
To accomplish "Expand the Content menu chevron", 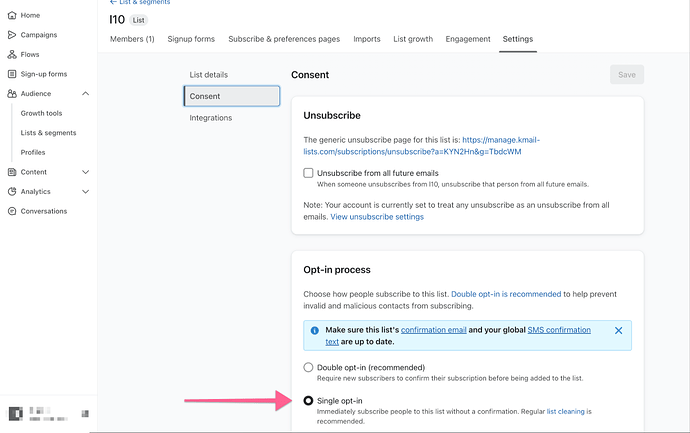I will [85, 172].
